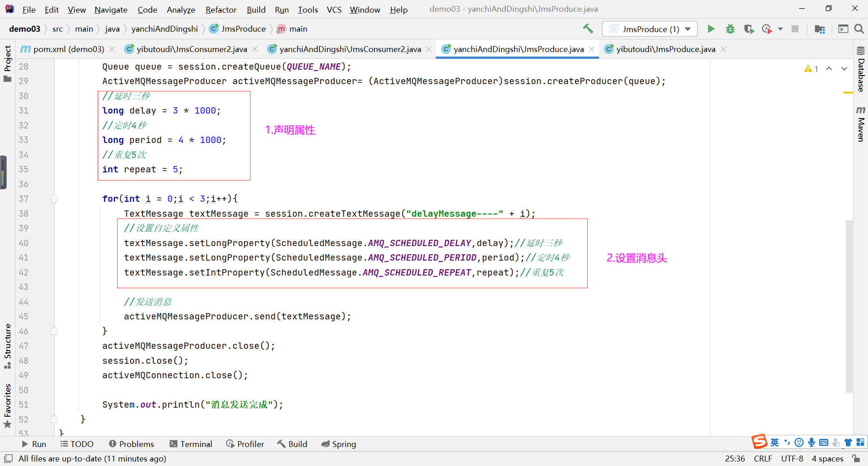Click line number 37 in the gutter
This screenshot has height=466, width=868.
[x=24, y=199]
